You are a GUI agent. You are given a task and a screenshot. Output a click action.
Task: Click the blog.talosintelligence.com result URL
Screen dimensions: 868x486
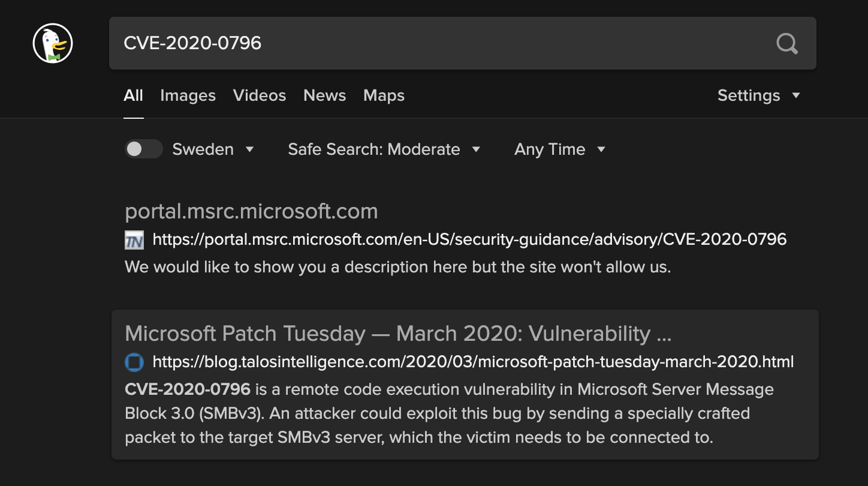(x=473, y=362)
